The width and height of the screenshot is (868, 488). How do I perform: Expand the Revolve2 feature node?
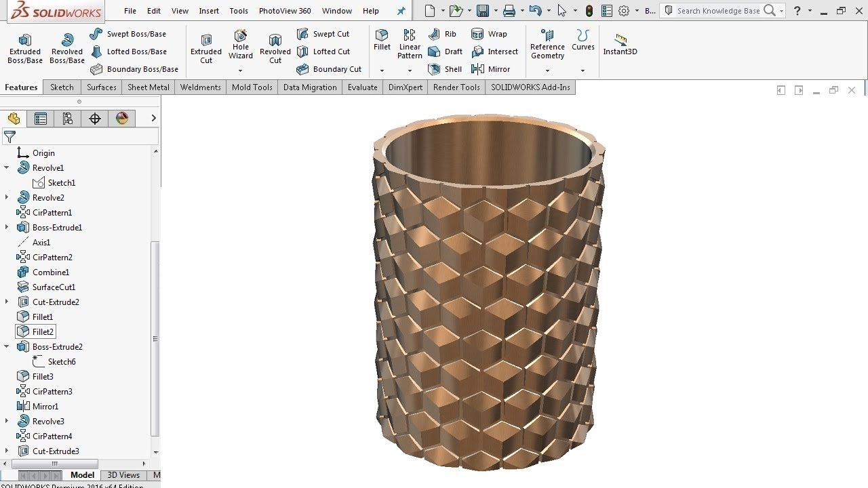(x=7, y=197)
